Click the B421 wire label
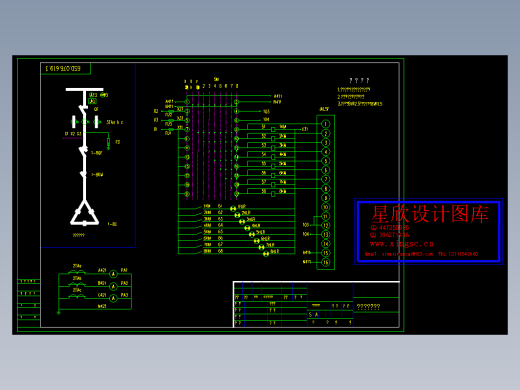520x390 pixels. coord(102,283)
